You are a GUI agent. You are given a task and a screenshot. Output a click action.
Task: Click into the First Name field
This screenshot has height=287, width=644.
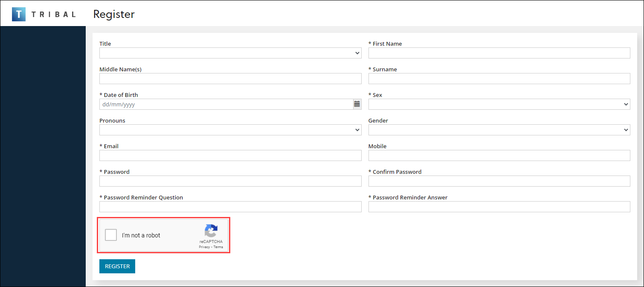(x=499, y=53)
